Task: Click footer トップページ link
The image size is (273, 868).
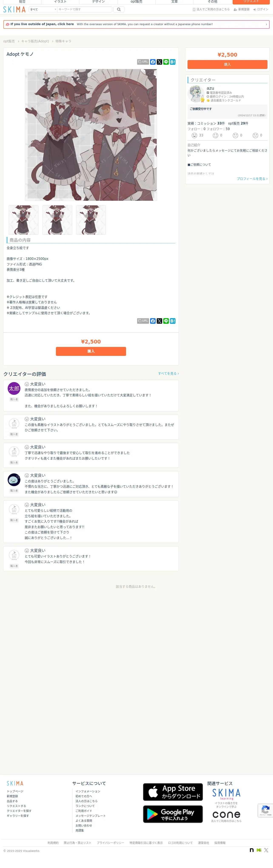Action: [x=15, y=791]
